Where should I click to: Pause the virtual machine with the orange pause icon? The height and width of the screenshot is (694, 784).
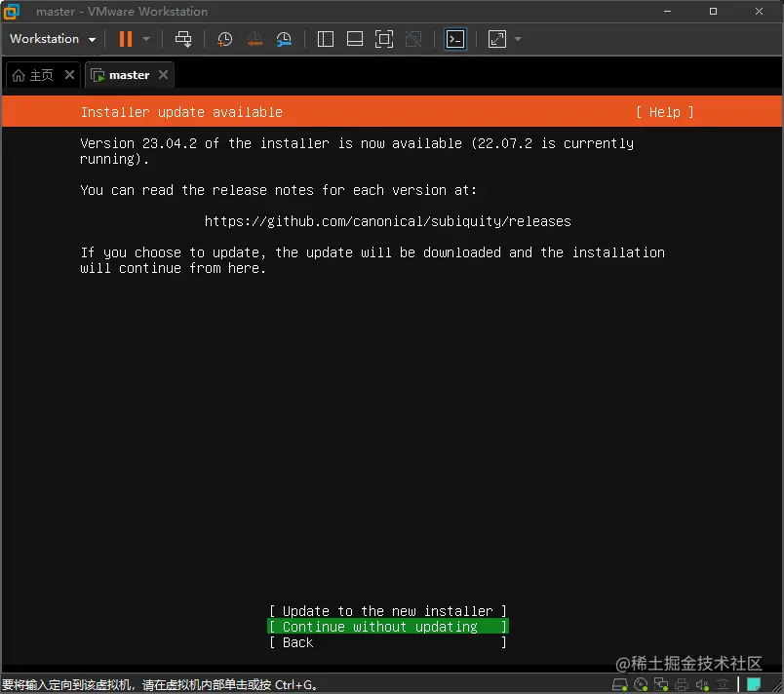coord(126,39)
